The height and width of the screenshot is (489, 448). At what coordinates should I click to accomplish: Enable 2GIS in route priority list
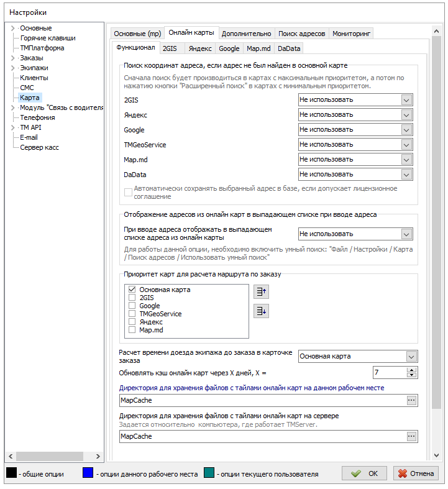(x=132, y=298)
